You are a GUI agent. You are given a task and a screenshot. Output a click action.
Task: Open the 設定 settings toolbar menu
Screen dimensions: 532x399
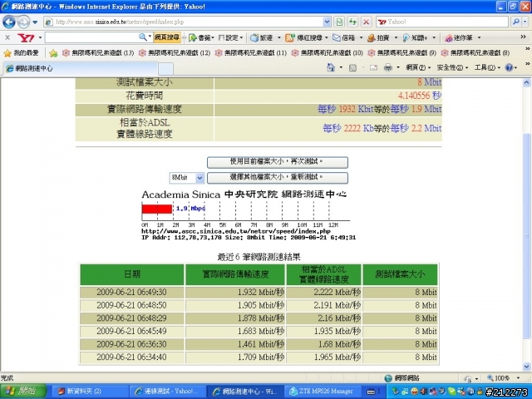(x=231, y=37)
